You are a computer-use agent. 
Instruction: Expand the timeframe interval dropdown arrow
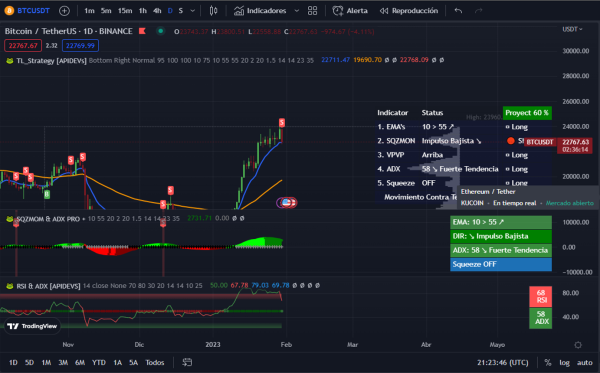click(192, 11)
